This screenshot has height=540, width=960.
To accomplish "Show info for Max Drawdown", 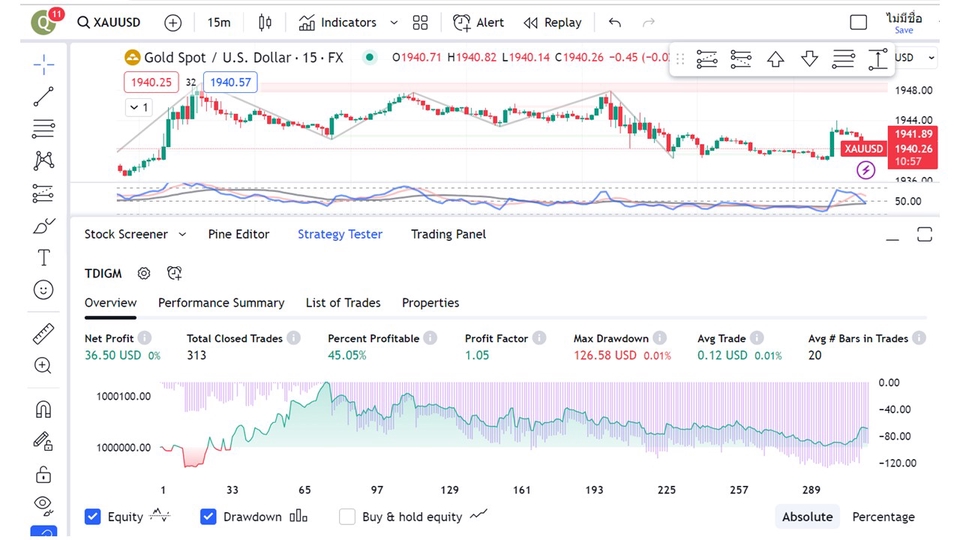I will click(659, 338).
